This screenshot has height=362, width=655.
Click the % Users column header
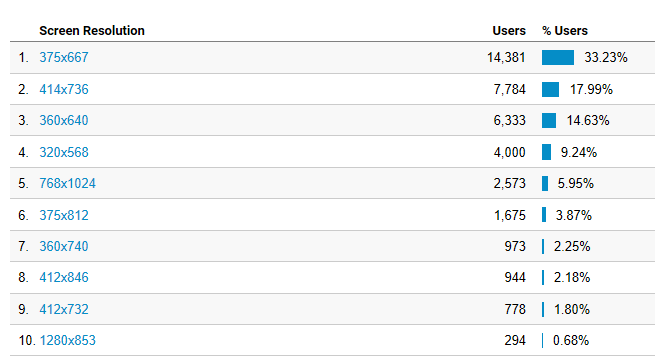(x=565, y=30)
